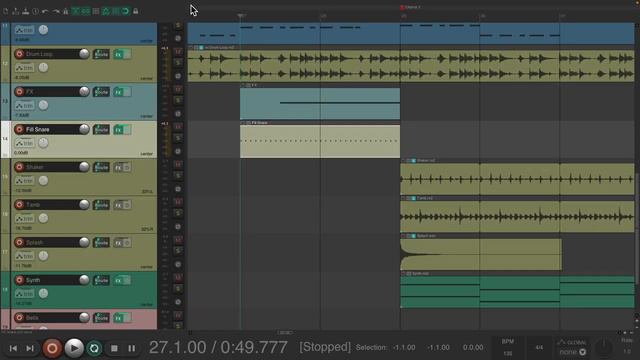This screenshot has width=640, height=360.
Task: Mute the Fill Snare track
Action: click(x=178, y=127)
